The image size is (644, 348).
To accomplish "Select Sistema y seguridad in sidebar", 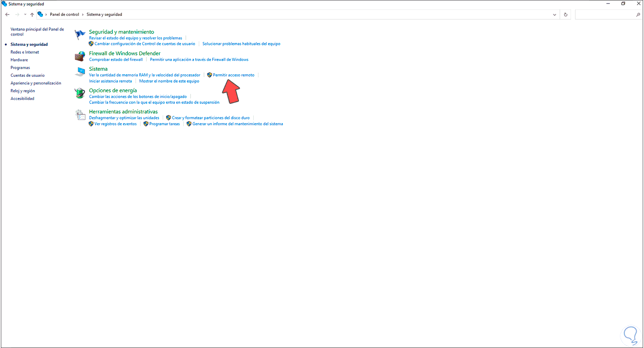I will 29,45.
